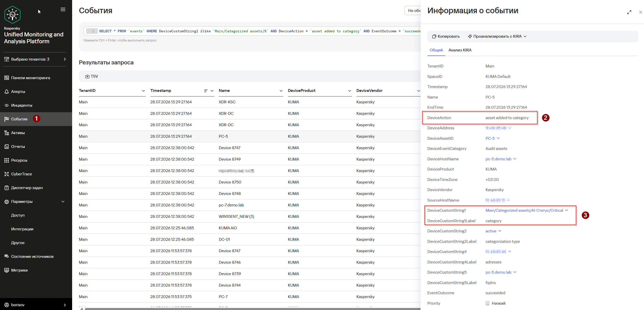
Task: Open Состояние источников section
Action: click(32, 257)
